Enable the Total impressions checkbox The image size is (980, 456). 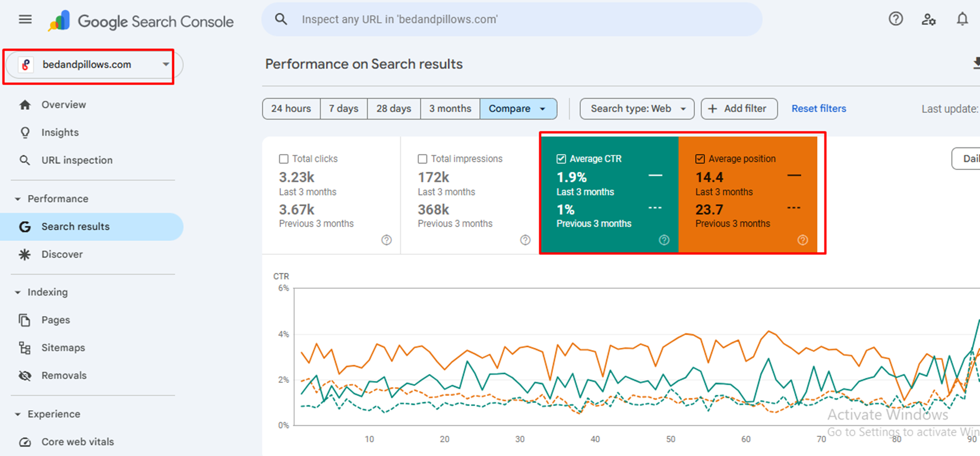[x=422, y=159]
